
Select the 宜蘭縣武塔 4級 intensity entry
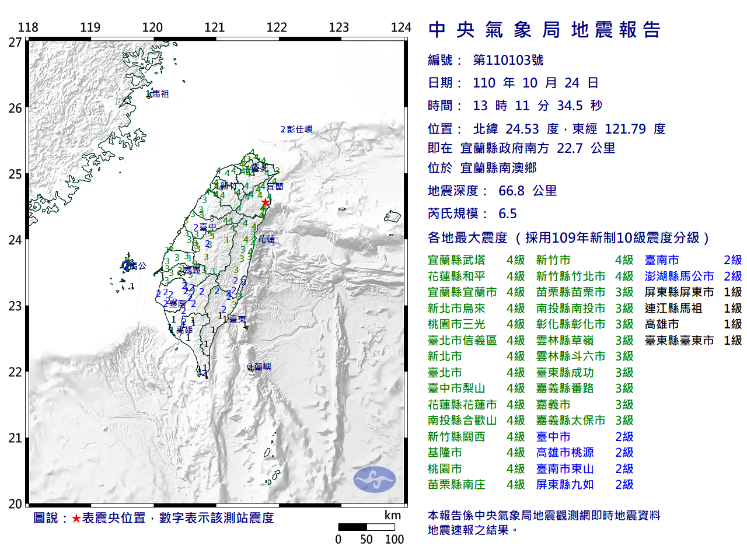[x=476, y=260]
